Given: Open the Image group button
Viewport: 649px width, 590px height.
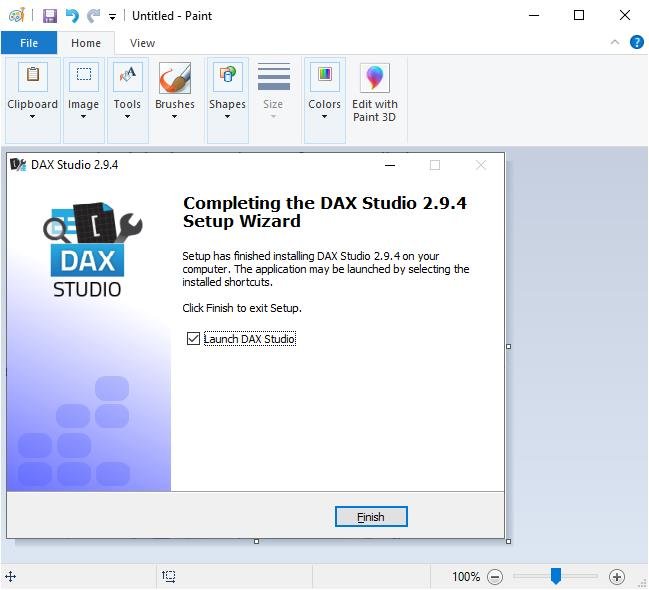Looking at the screenshot, I should click(83, 93).
